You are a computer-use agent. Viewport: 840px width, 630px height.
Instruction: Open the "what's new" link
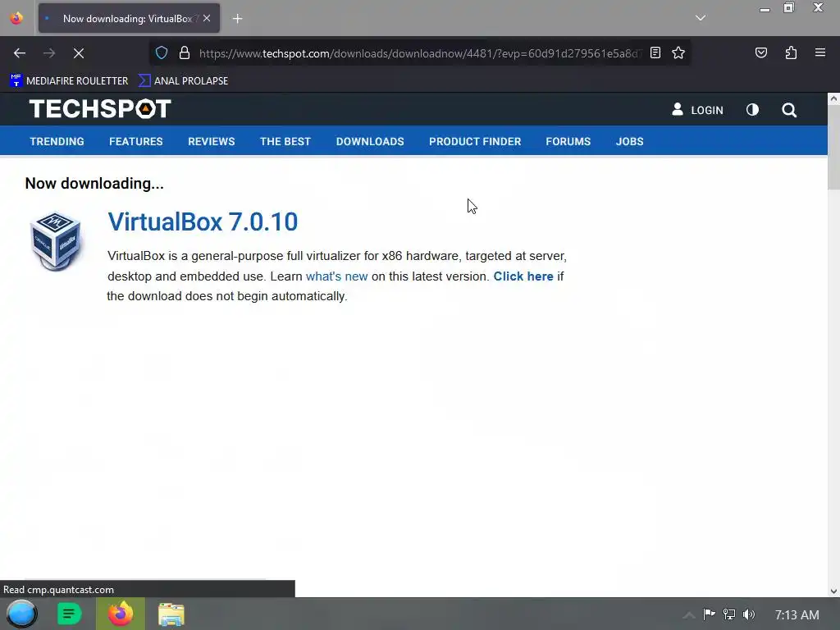coord(336,276)
